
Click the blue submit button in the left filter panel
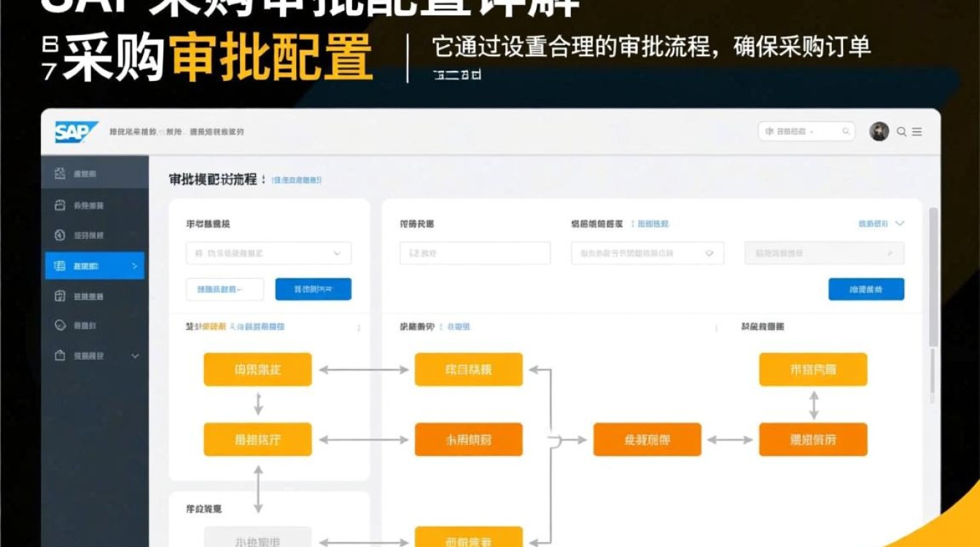(x=313, y=289)
